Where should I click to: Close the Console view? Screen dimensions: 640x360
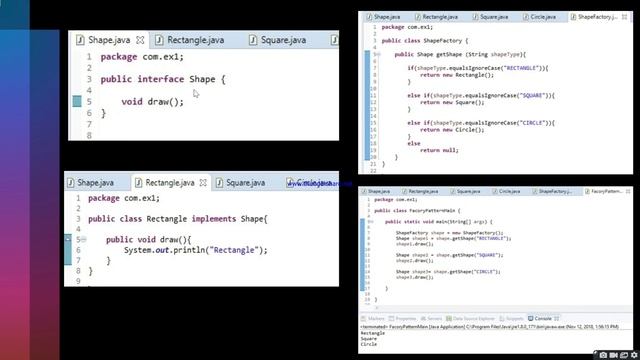[557, 318]
